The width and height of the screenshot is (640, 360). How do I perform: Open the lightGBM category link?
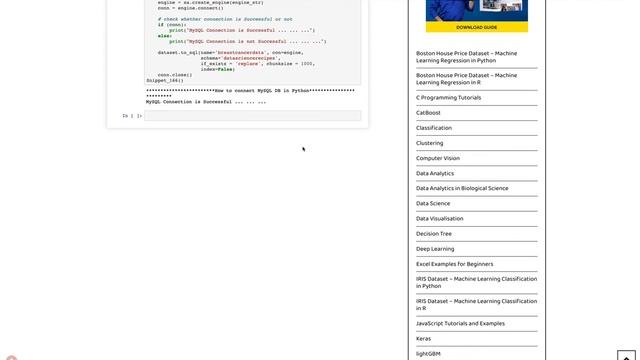click(x=428, y=354)
